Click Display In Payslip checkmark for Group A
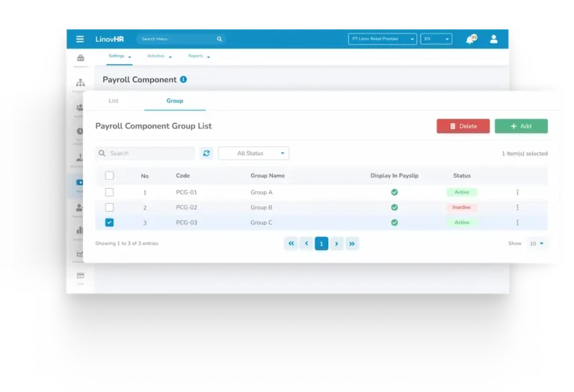Image resolution: width=574 pixels, height=392 pixels. click(x=395, y=193)
